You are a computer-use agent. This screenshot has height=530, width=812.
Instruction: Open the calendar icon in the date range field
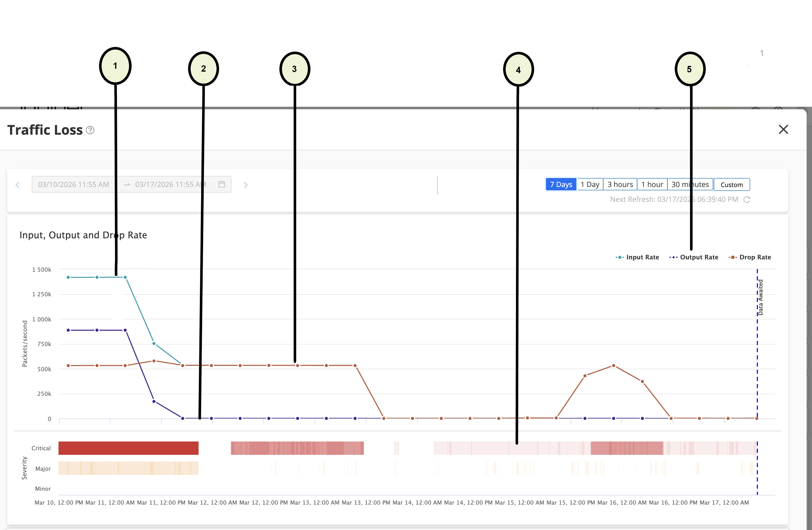222,184
